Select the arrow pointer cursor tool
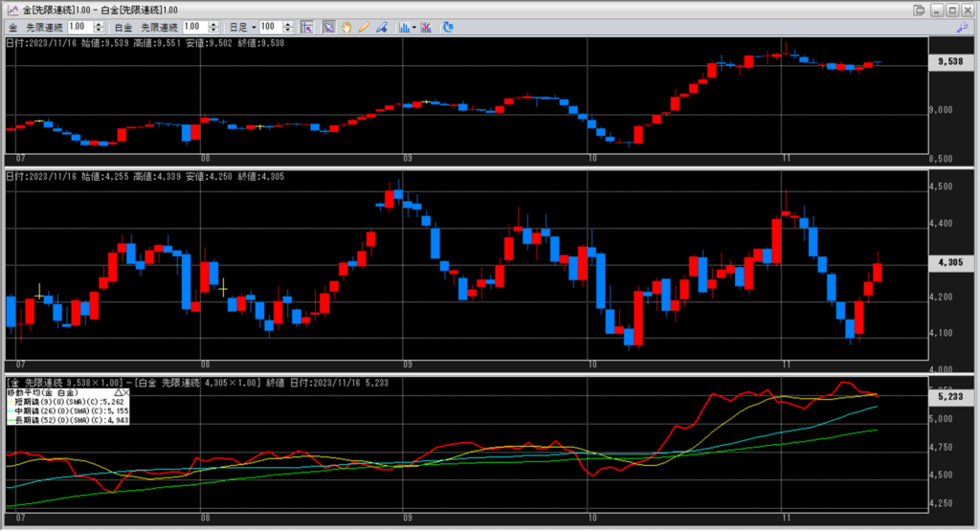Screen dimensions: 980x531 point(328,27)
